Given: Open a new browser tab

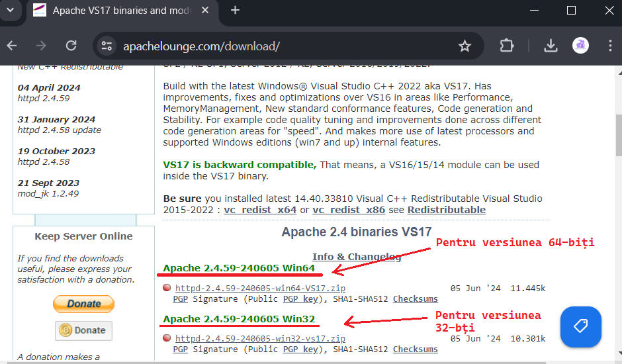Looking at the screenshot, I should coord(235,10).
